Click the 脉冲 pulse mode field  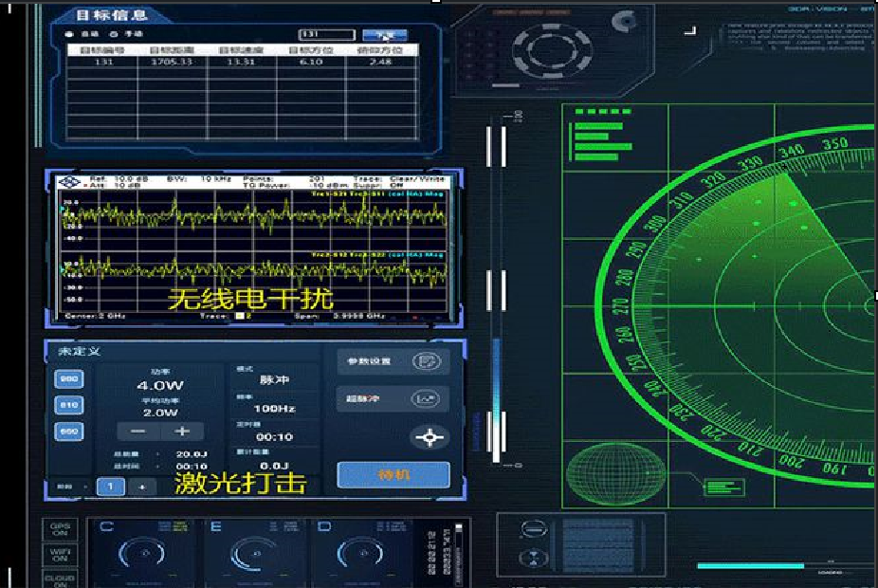tap(274, 379)
